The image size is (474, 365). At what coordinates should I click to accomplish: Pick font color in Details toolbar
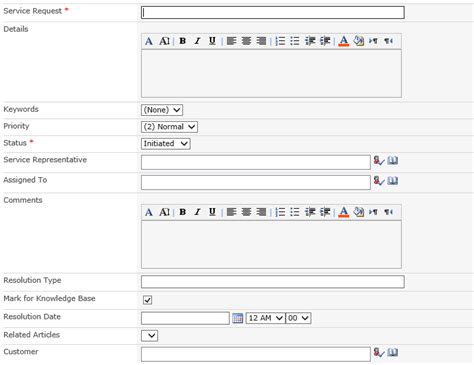pyautogui.click(x=344, y=41)
